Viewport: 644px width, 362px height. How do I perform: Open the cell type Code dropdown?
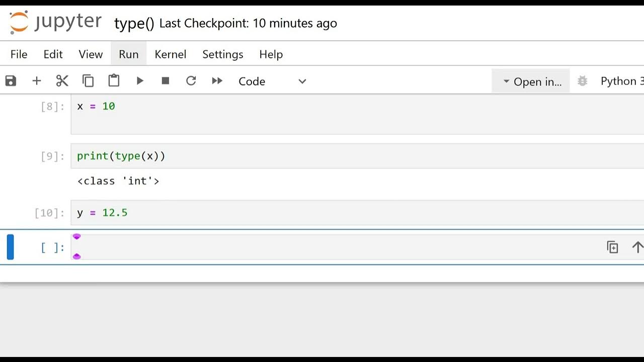[272, 81]
